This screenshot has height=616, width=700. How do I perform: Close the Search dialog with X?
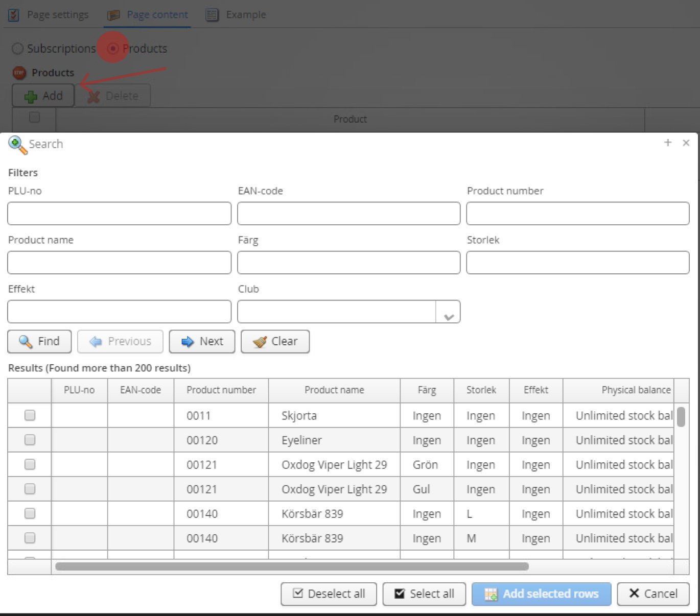tap(686, 143)
